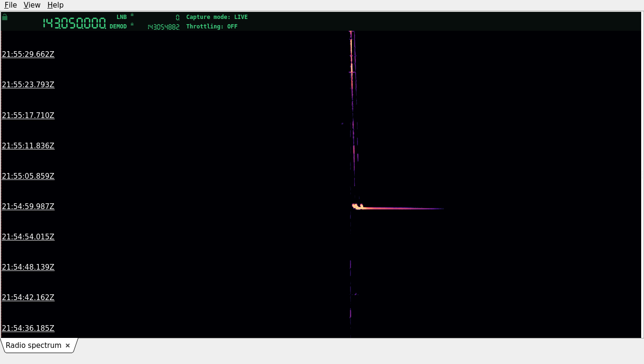The height and width of the screenshot is (364, 644).
Task: Click the LNB label
Action: (x=122, y=17)
